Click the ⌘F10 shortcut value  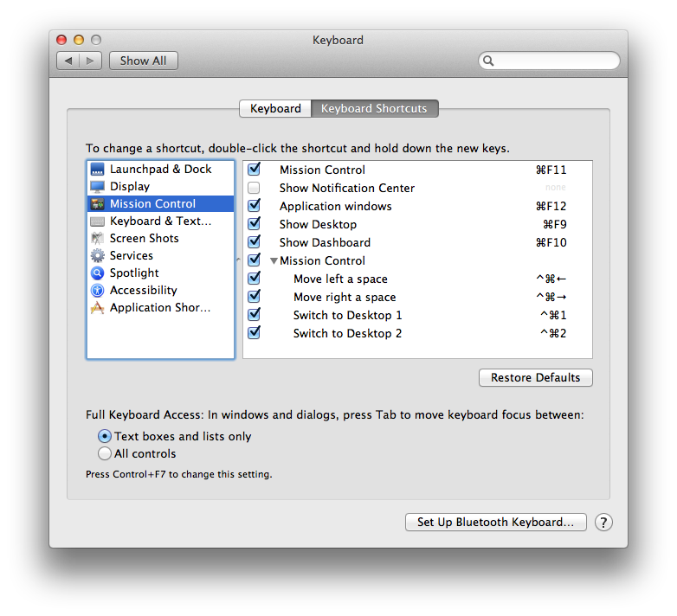point(551,242)
